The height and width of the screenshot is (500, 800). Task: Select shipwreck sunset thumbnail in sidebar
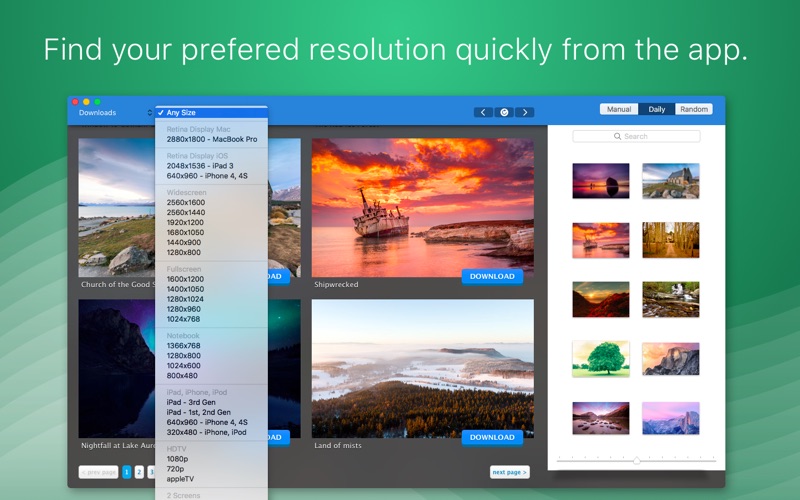(x=601, y=240)
